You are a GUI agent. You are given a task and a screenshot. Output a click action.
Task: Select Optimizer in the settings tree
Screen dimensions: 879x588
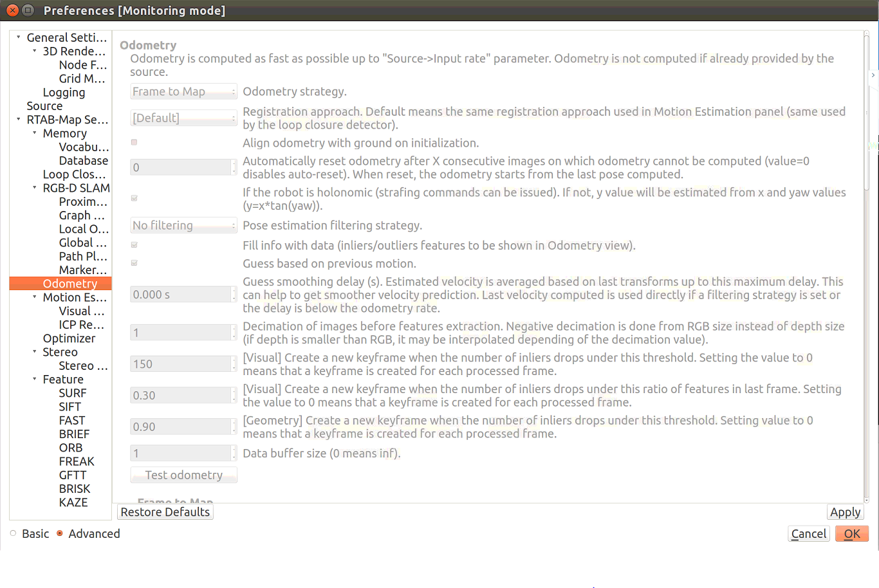point(69,338)
